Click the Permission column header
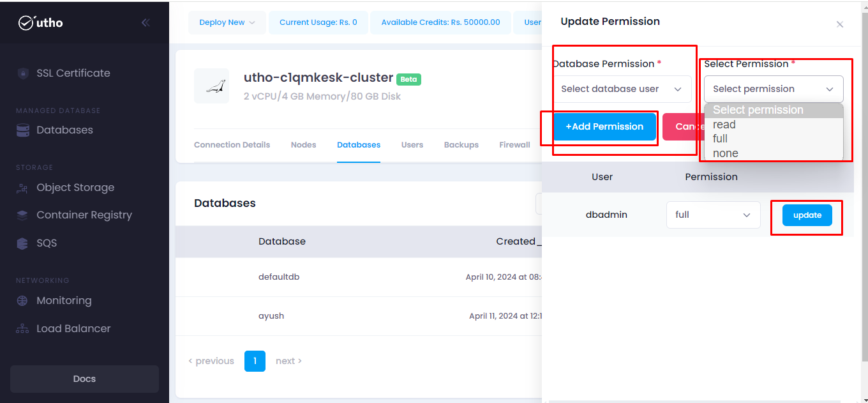 (711, 177)
